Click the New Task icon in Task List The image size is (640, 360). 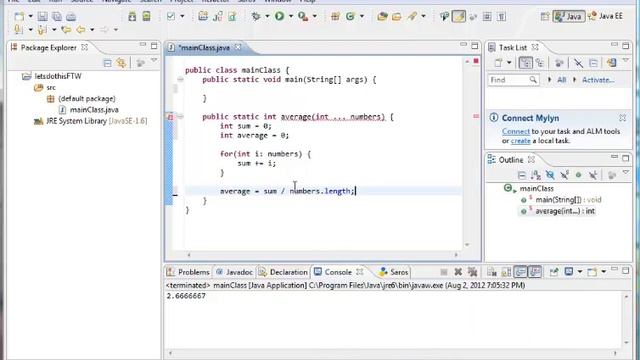point(498,63)
